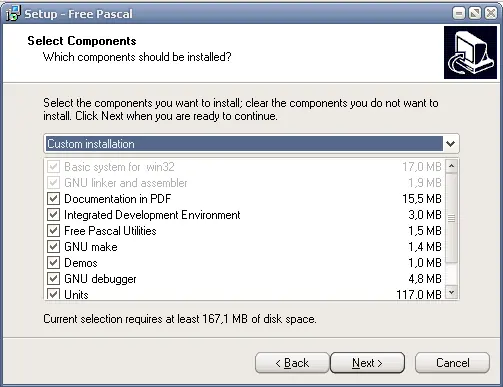
Task: Click the component list scroll down arrow
Action: pos(452,293)
